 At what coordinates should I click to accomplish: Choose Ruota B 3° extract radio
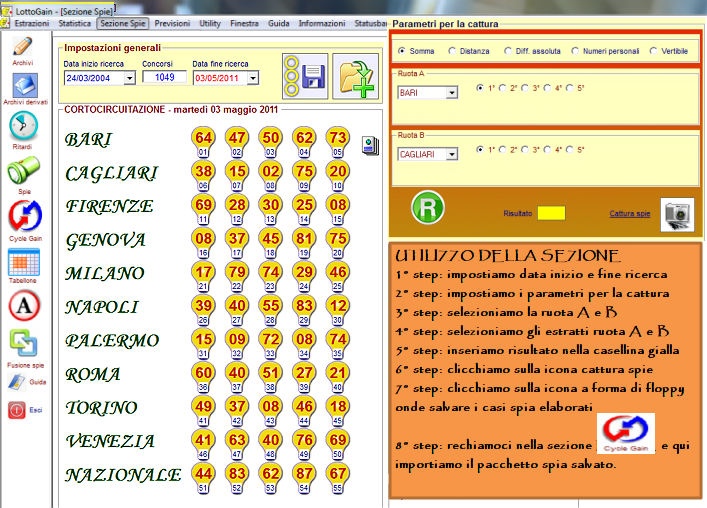coord(525,149)
